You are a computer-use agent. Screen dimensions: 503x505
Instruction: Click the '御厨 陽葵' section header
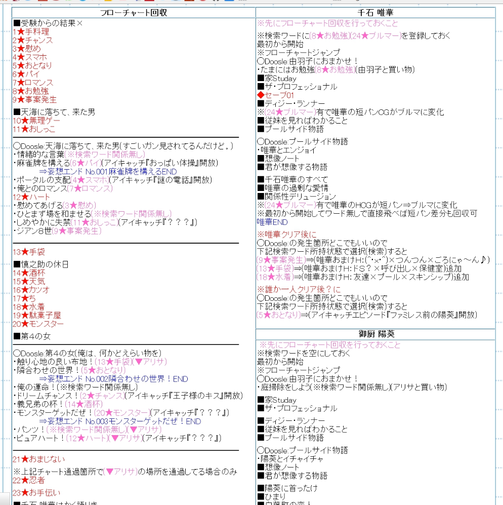click(376, 334)
